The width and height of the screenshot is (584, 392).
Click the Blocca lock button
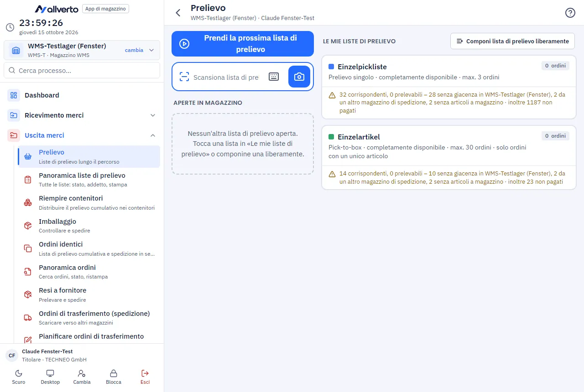[114, 377]
